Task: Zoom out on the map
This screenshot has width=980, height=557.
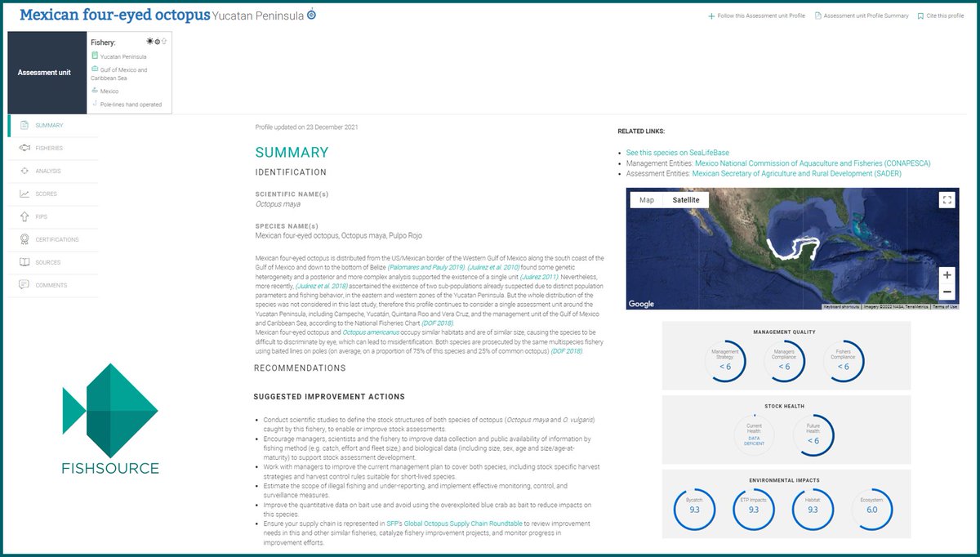Action: pos(947,292)
